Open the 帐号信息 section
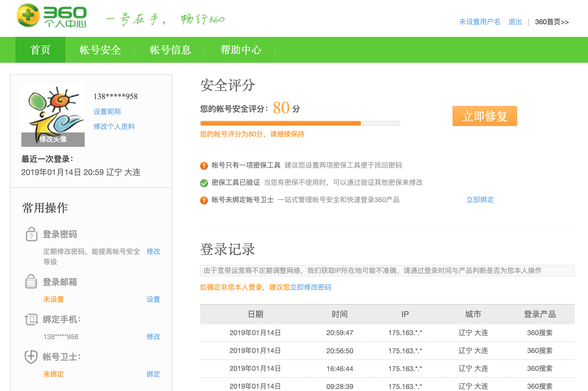 click(171, 50)
